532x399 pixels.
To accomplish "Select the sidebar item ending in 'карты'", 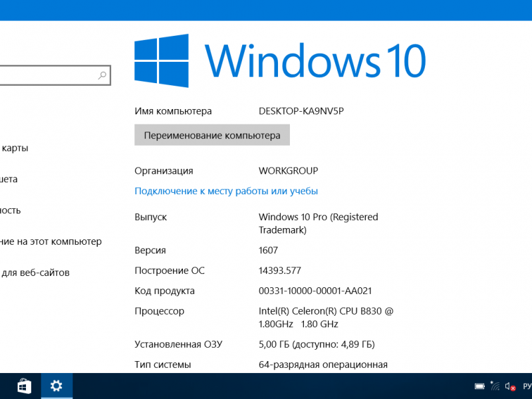I will (x=14, y=148).
